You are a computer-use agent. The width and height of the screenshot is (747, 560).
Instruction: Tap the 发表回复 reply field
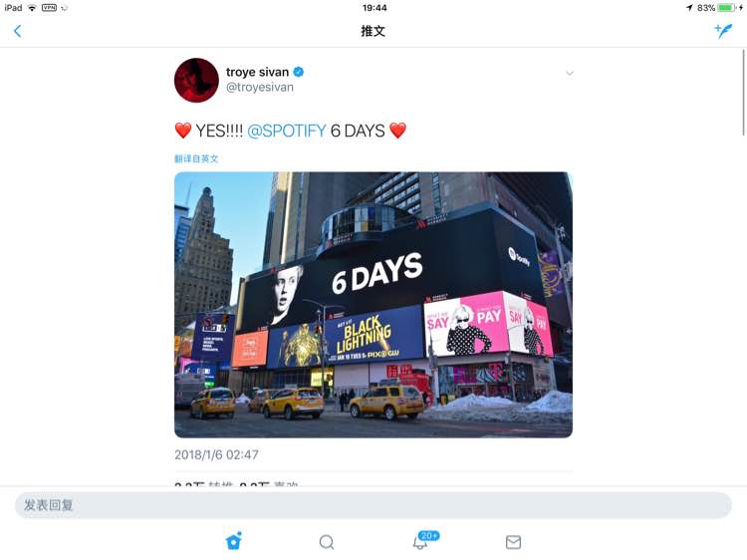pyautogui.click(x=373, y=505)
